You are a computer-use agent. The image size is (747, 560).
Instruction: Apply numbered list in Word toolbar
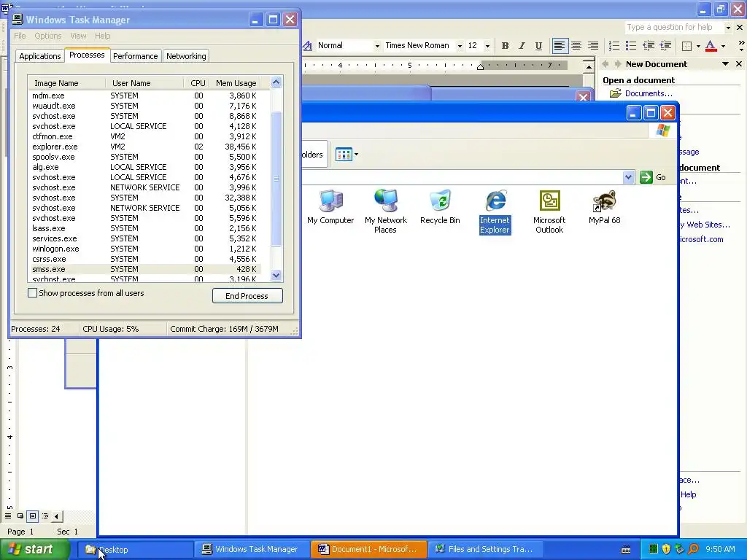(614, 46)
